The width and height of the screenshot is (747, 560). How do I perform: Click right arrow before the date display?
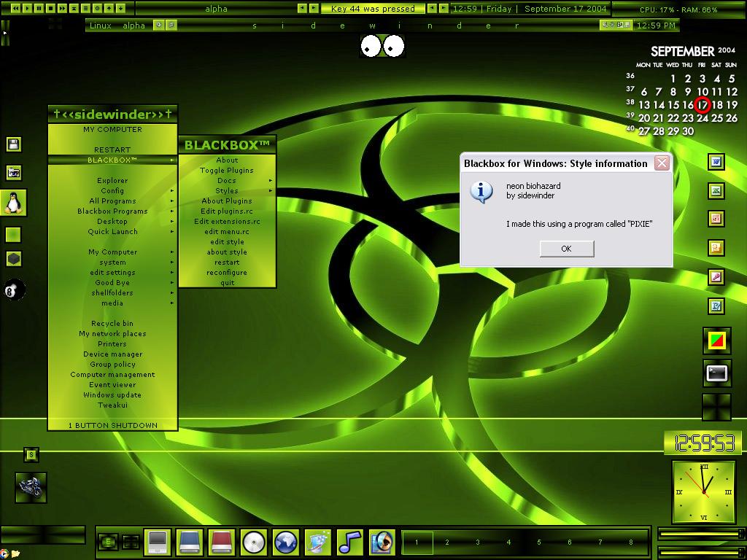click(x=443, y=8)
